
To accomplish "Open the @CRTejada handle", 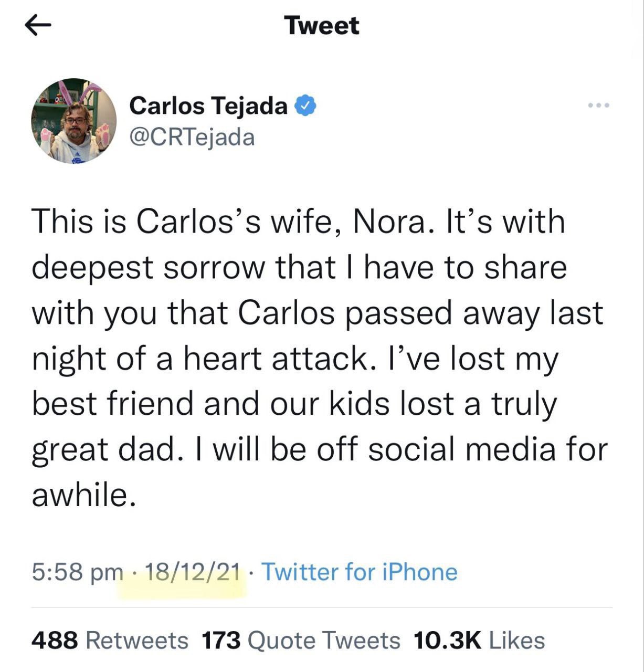I will [192, 138].
